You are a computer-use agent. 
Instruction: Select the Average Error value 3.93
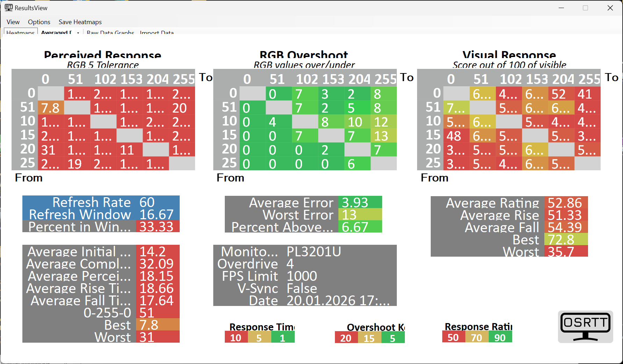click(355, 203)
